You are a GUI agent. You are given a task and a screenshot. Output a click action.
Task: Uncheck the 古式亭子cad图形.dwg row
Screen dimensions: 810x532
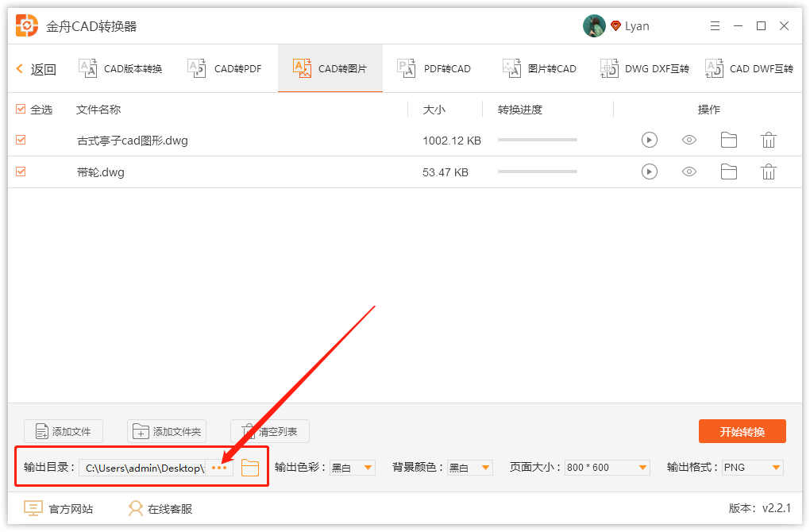coord(20,140)
